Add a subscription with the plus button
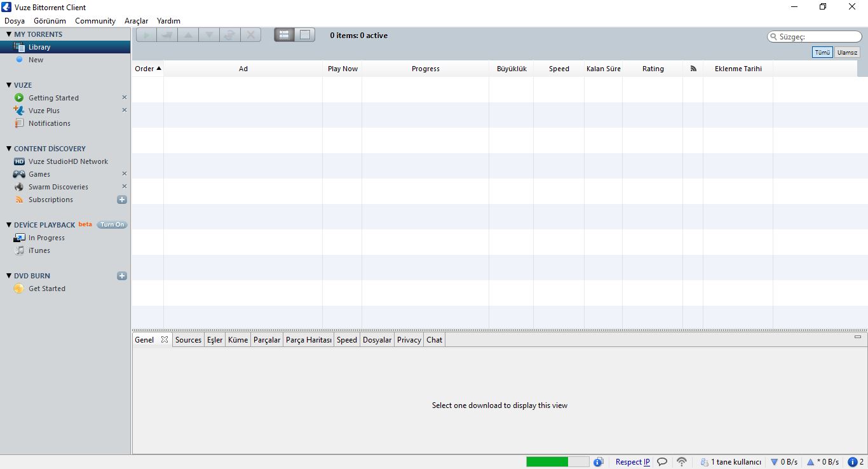This screenshot has height=469, width=868. [122, 200]
